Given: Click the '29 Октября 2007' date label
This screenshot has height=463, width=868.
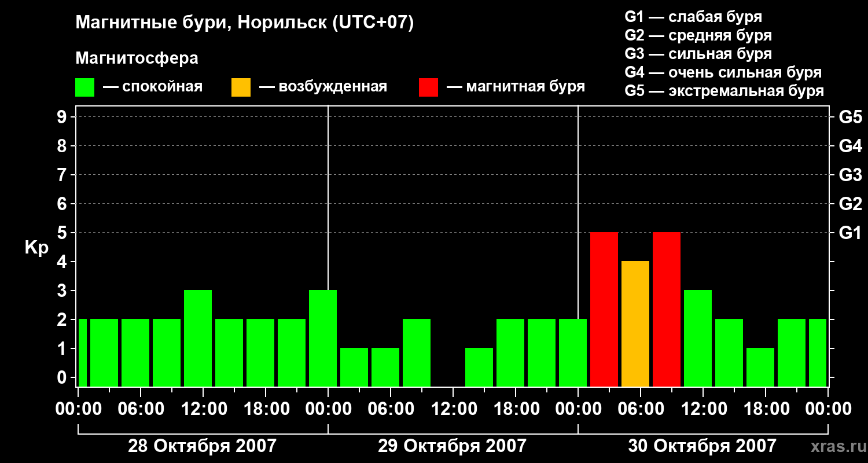Looking at the screenshot, I should 452,446.
